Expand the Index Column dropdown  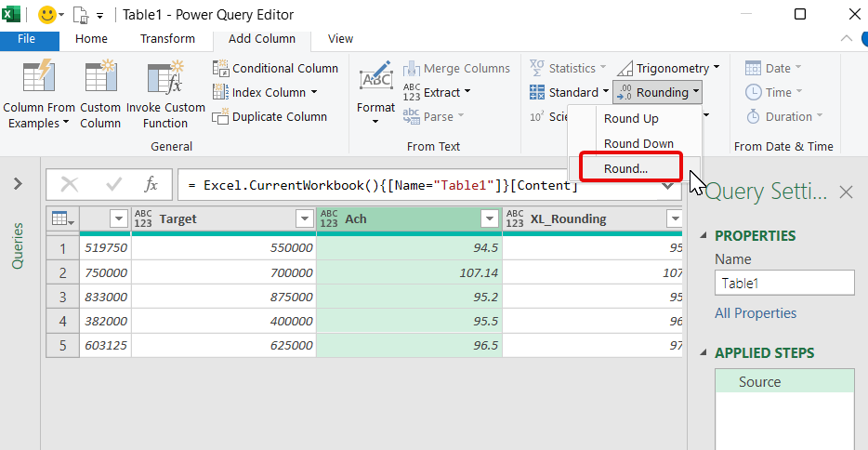[x=314, y=92]
